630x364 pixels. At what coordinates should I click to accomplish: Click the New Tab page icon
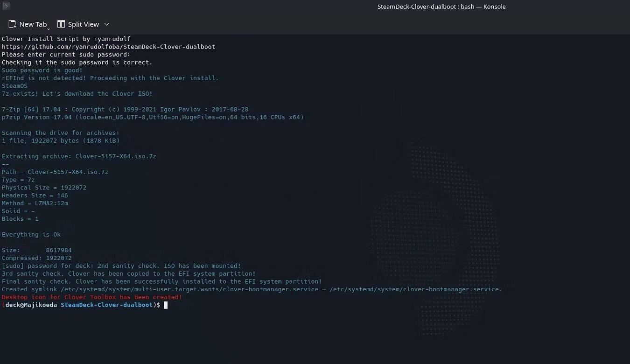click(13, 24)
